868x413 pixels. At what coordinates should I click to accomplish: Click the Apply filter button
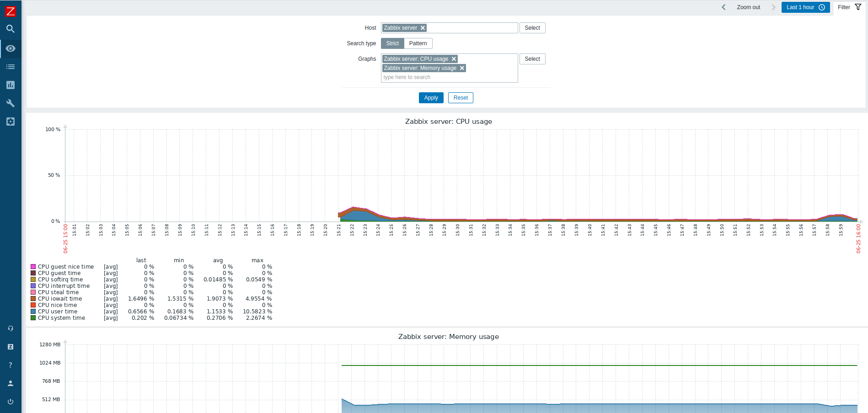point(431,98)
